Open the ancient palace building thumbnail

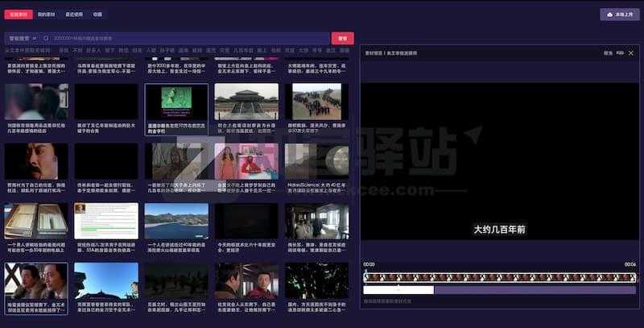point(246,102)
